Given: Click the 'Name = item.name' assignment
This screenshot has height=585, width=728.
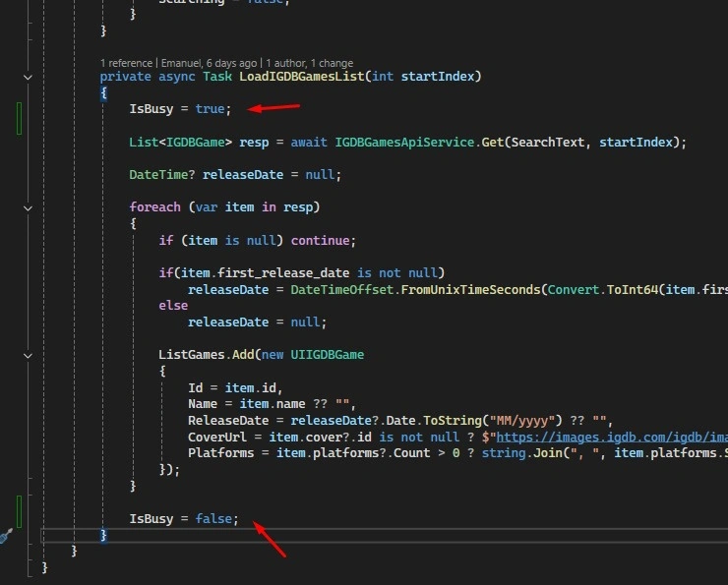Looking at the screenshot, I should (247, 404).
